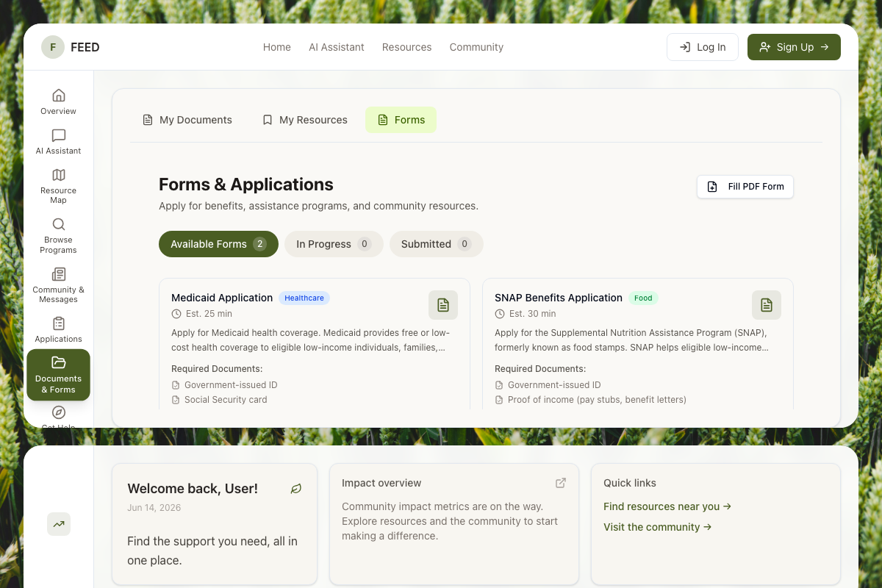Image resolution: width=882 pixels, height=588 pixels.
Task: Click the Sign Up button
Action: [794, 47]
